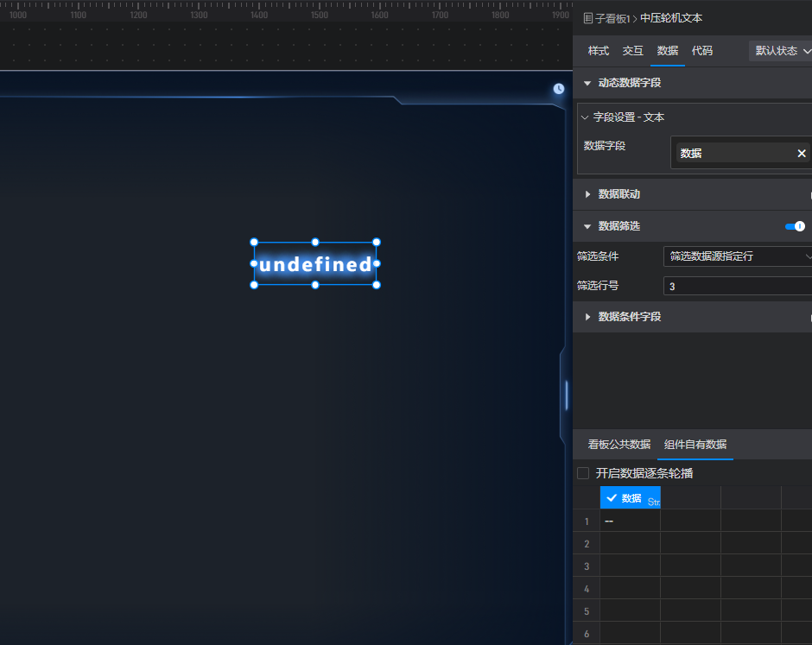Collapse the 动态数据字段 section
The width and height of the screenshot is (812, 645).
[588, 83]
